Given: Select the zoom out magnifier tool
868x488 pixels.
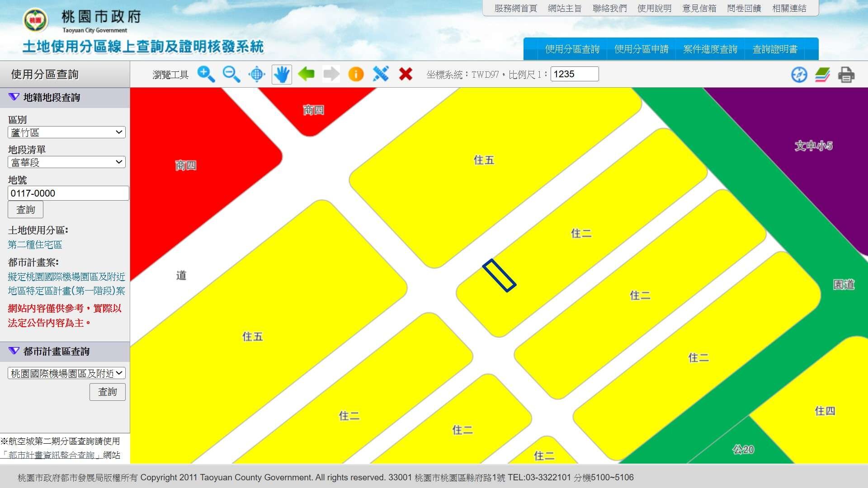Looking at the screenshot, I should (231, 74).
